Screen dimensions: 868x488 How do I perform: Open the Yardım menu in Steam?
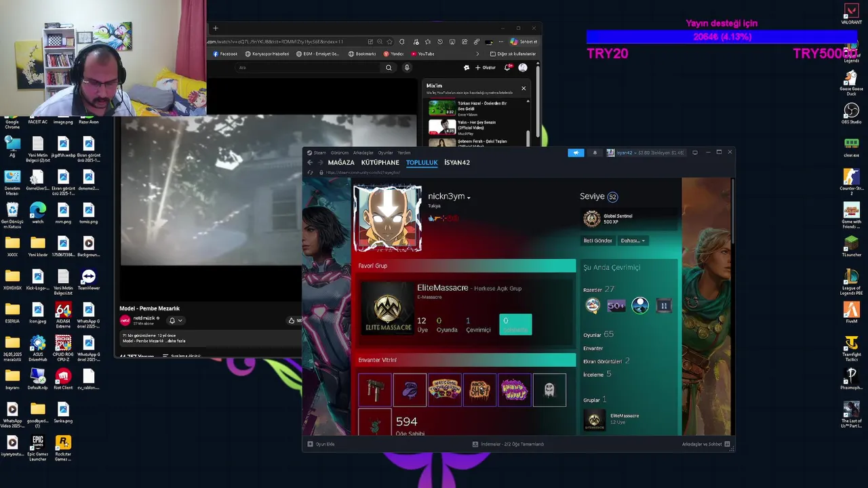(404, 152)
